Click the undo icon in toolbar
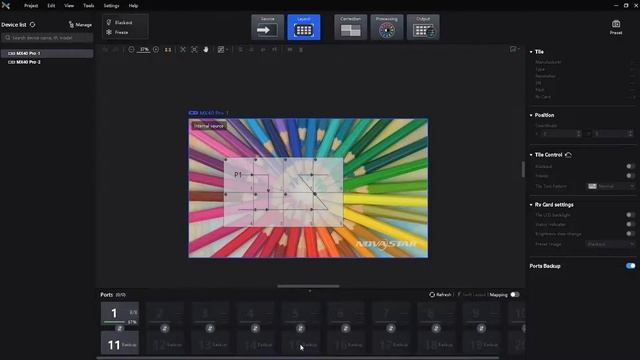 click(105, 49)
